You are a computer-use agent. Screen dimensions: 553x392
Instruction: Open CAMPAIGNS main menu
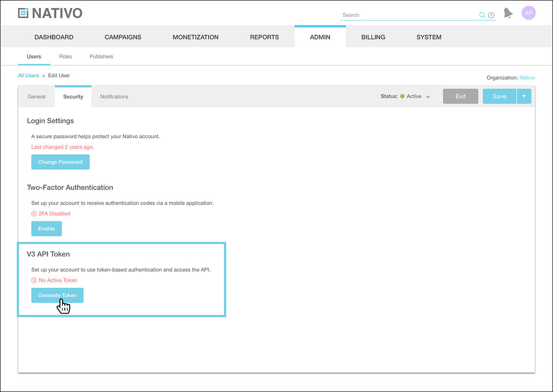point(123,37)
